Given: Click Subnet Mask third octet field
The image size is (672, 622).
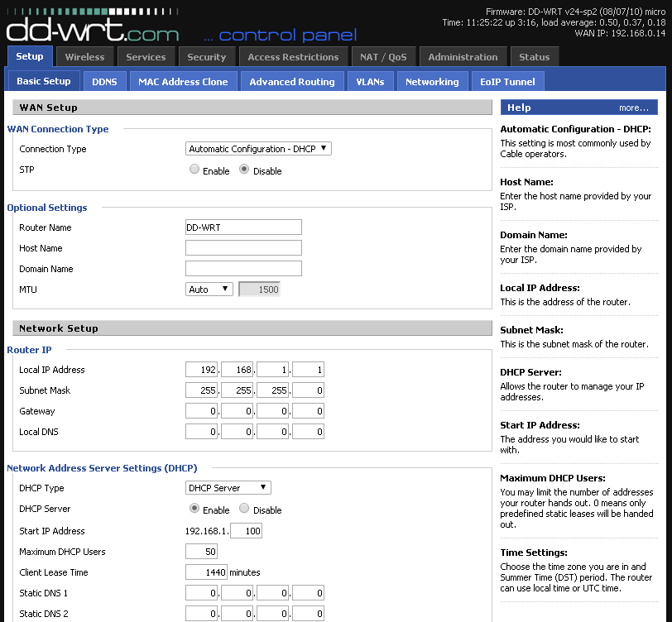Looking at the screenshot, I should [x=272, y=390].
